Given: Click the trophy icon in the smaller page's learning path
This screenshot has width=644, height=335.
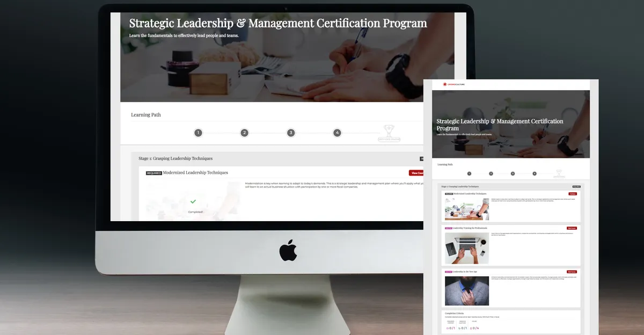Looking at the screenshot, I should (559, 173).
